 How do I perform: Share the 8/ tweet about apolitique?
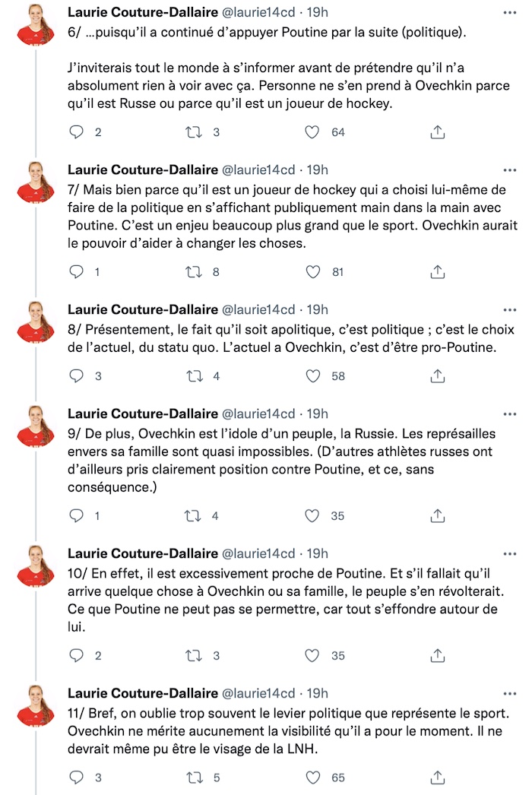[x=437, y=376]
